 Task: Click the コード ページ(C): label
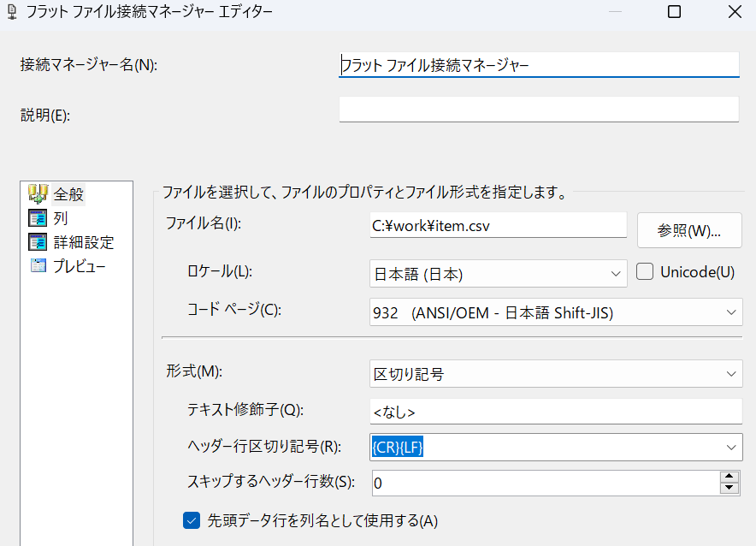pos(233,309)
